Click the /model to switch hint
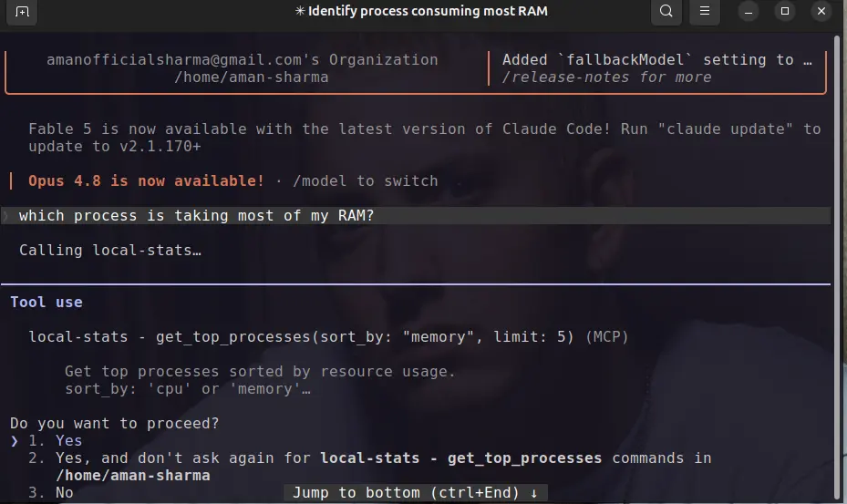Image resolution: width=847 pixels, height=504 pixels. coord(366,181)
